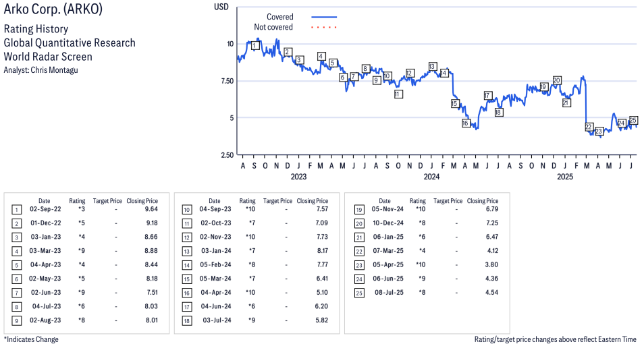The image size is (644, 344).
Task: Click the middle table's Target Price header
Action: [x=277, y=201]
